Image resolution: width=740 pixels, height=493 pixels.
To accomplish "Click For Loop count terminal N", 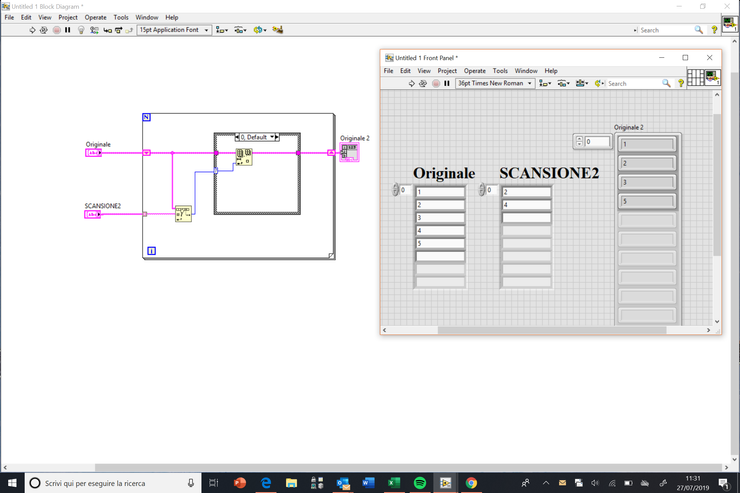I will (146, 117).
